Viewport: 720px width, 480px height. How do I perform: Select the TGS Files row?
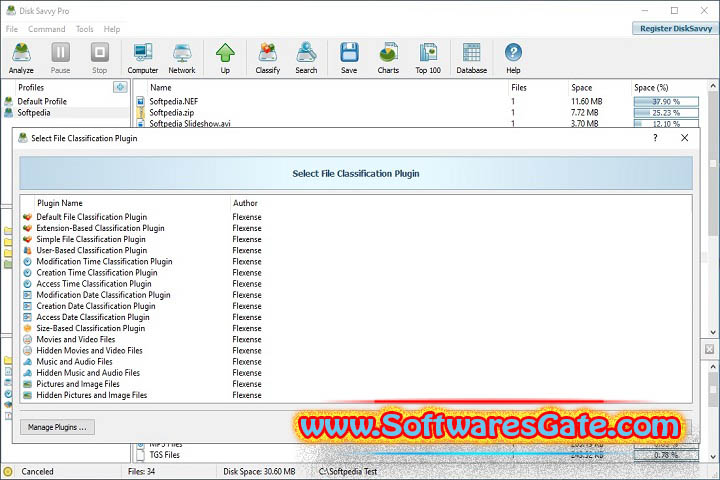pyautogui.click(x=417, y=455)
